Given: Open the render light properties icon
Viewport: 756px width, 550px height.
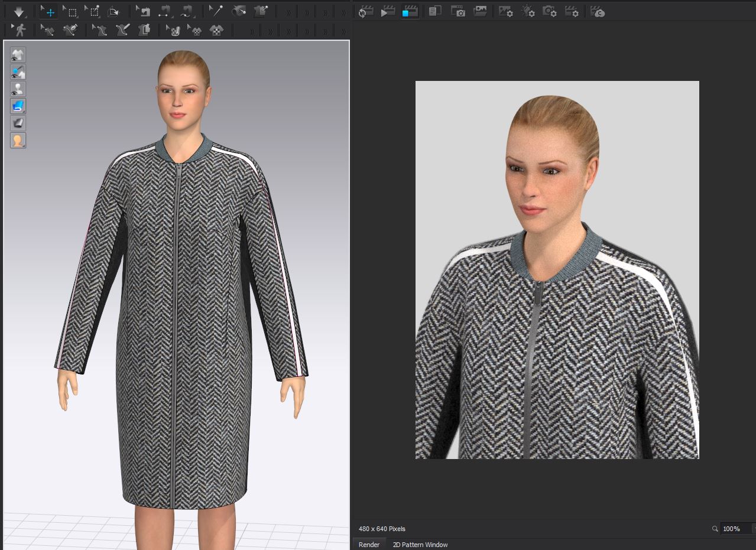Looking at the screenshot, I should (x=527, y=11).
